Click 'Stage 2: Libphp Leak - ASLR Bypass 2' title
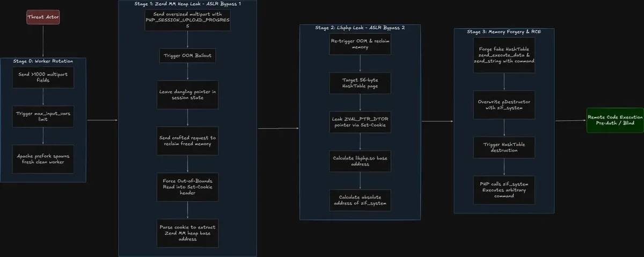 [x=360, y=27]
